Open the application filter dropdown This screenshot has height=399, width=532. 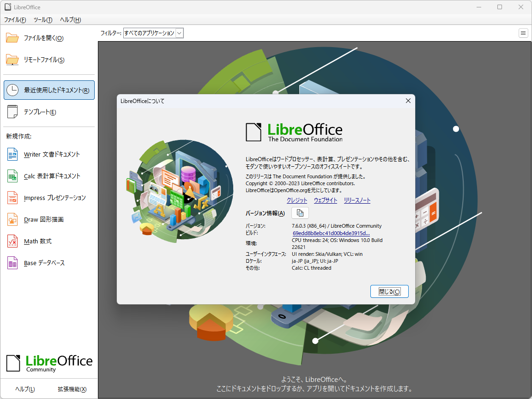(179, 33)
